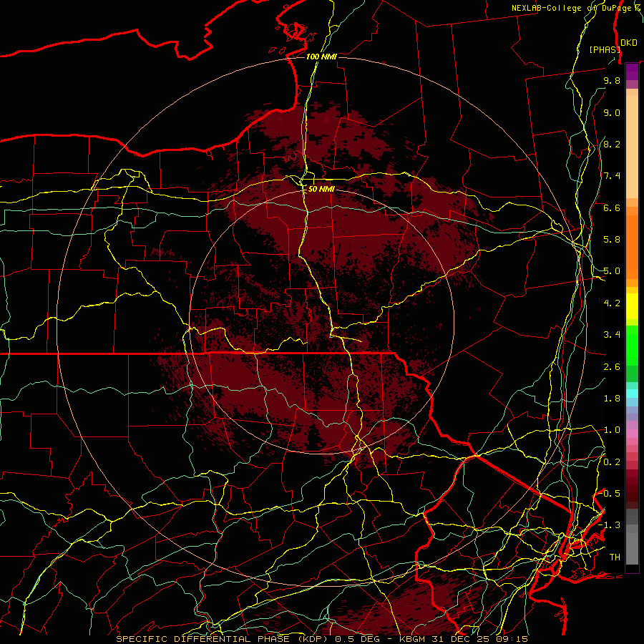Click the 100 NMI range ring label
This screenshot has width=644, height=644.
[321, 57]
